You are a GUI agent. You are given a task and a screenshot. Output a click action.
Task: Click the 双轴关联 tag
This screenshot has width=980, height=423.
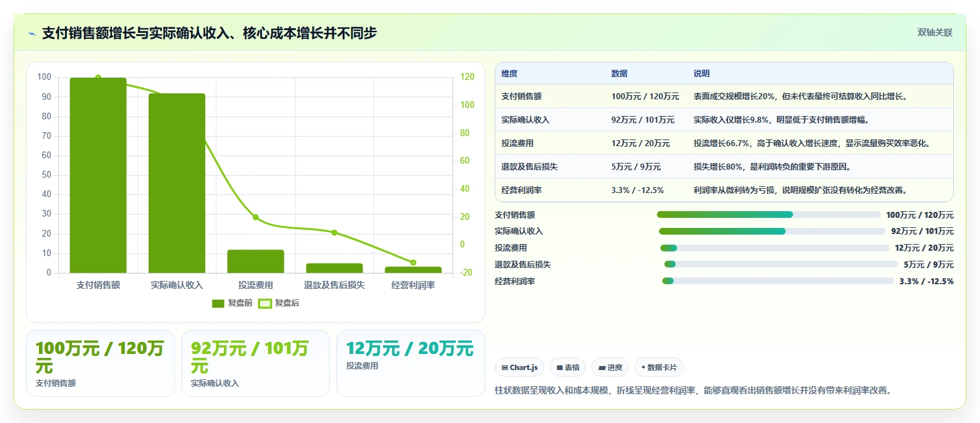pyautogui.click(x=934, y=32)
